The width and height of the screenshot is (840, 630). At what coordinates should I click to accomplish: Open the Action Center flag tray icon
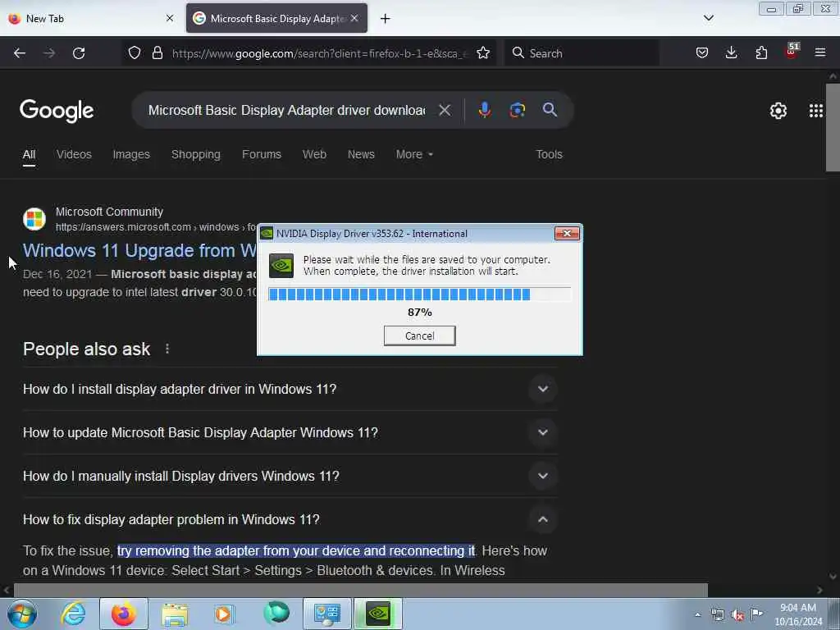(x=756, y=614)
